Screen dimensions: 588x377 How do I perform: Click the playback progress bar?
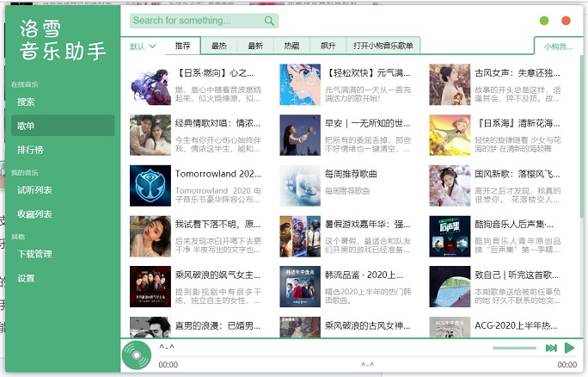[x=368, y=356]
